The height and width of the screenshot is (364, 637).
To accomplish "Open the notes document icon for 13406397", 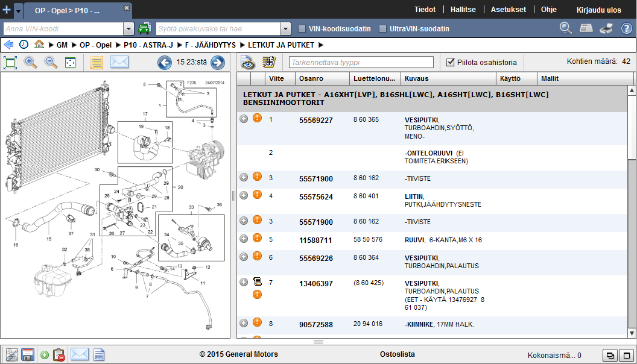I will tap(257, 281).
